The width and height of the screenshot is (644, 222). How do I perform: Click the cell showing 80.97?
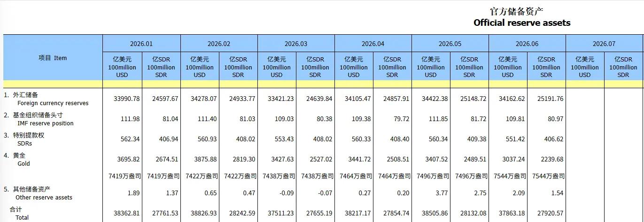(x=555, y=119)
